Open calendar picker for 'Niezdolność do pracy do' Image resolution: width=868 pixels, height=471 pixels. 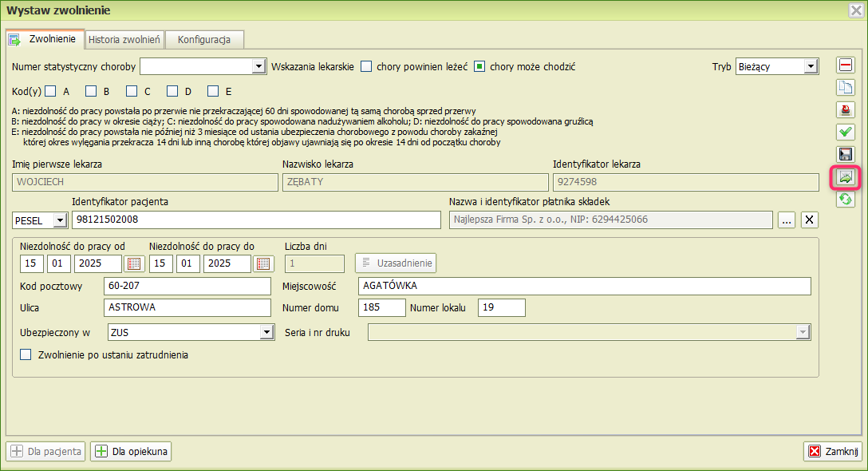(263, 263)
